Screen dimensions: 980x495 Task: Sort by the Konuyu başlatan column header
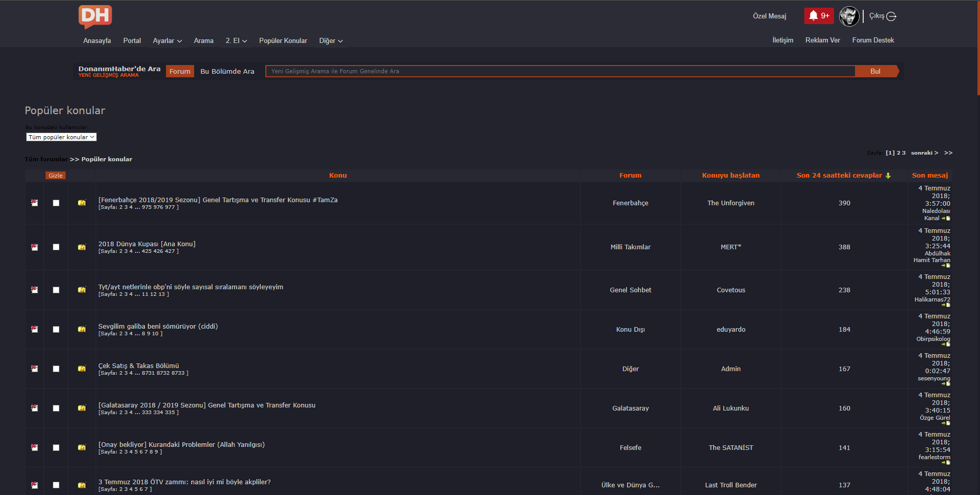coord(731,175)
